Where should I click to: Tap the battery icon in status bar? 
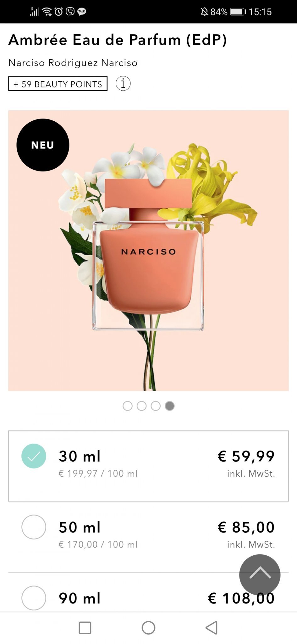click(238, 12)
